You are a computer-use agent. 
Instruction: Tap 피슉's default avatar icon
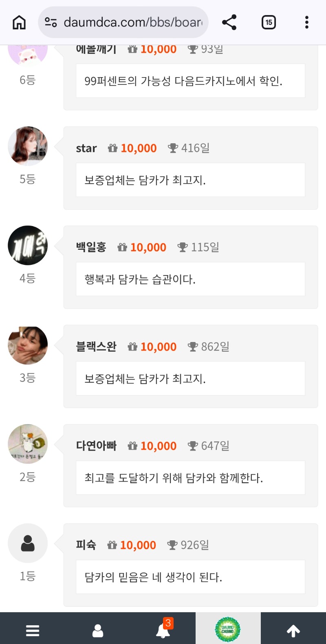pos(28,543)
